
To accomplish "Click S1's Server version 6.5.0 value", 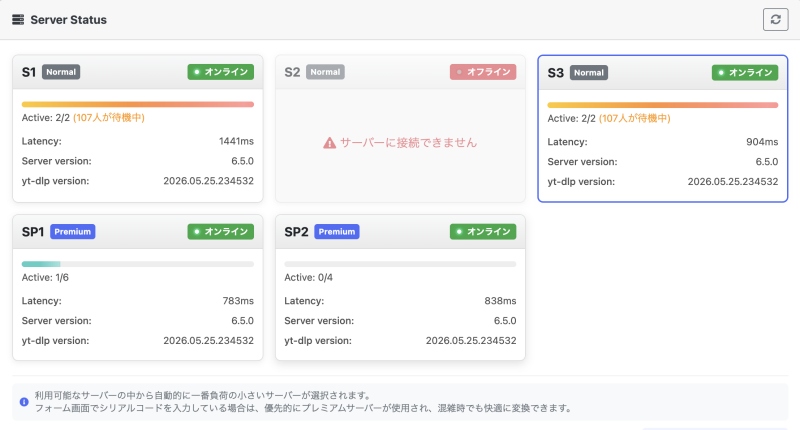I will pyautogui.click(x=242, y=161).
